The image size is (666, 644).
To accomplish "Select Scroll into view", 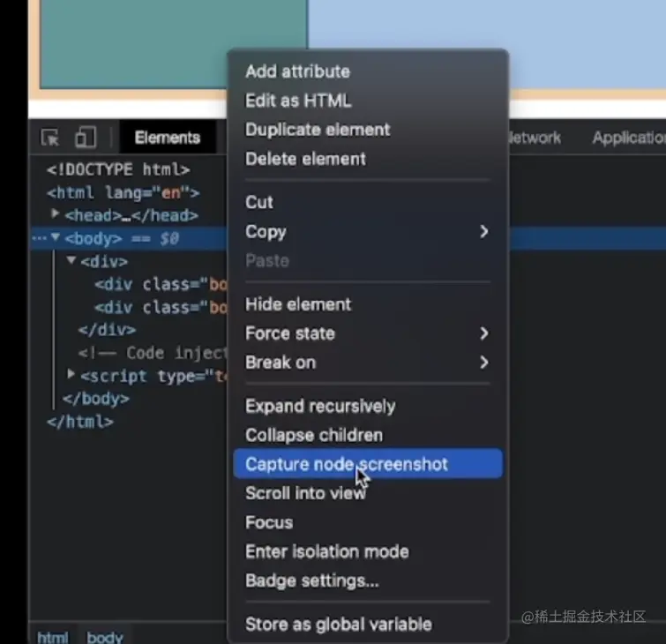I will [305, 493].
